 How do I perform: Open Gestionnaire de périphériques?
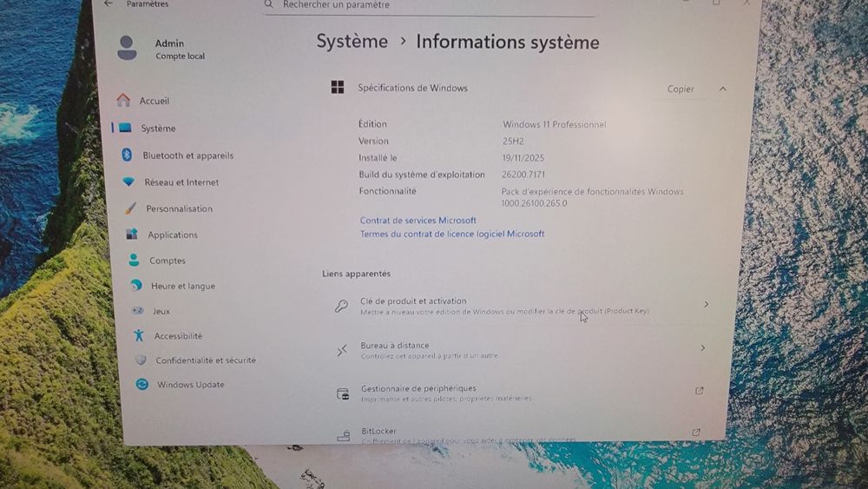(x=520, y=393)
